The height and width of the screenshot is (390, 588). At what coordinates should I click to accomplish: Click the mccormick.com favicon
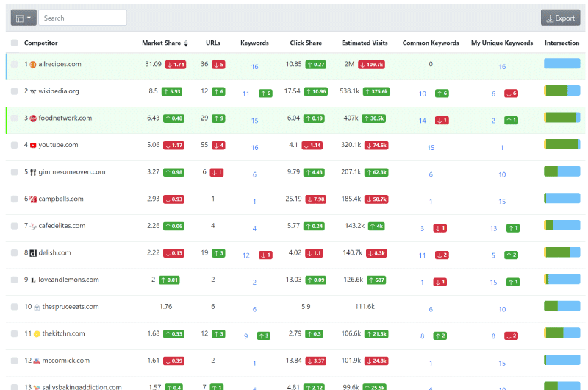point(37,361)
